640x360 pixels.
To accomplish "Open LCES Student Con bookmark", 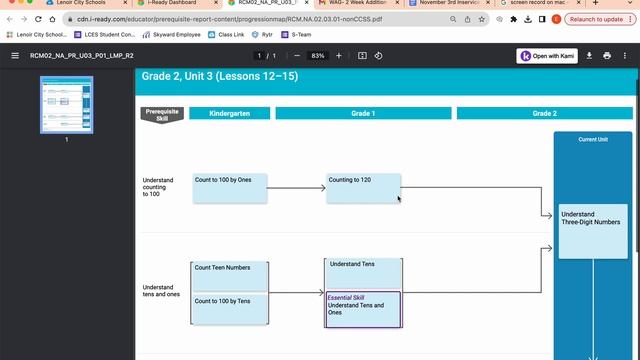I will (104, 35).
